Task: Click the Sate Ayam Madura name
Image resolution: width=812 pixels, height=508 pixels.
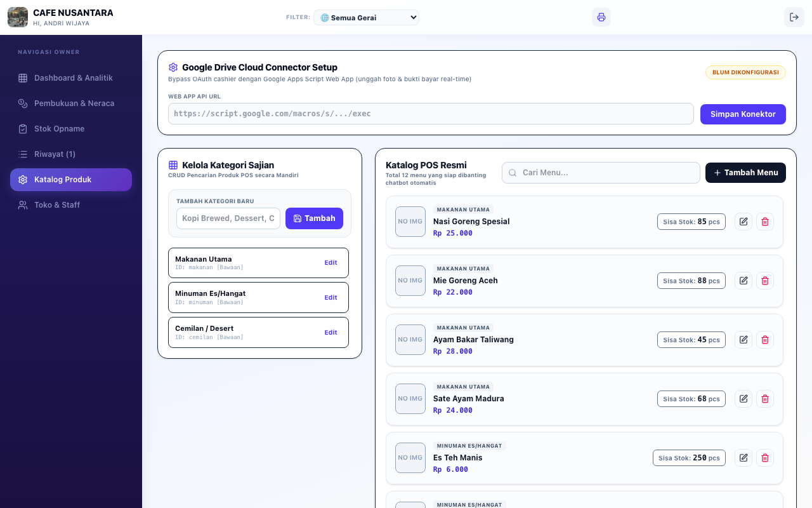Action: point(469,399)
